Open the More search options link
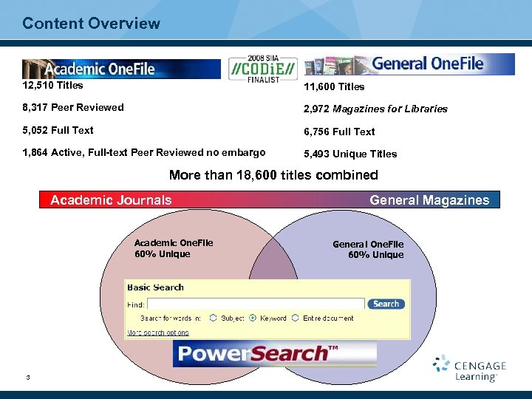This screenshot has height=399, width=532. tap(158, 332)
